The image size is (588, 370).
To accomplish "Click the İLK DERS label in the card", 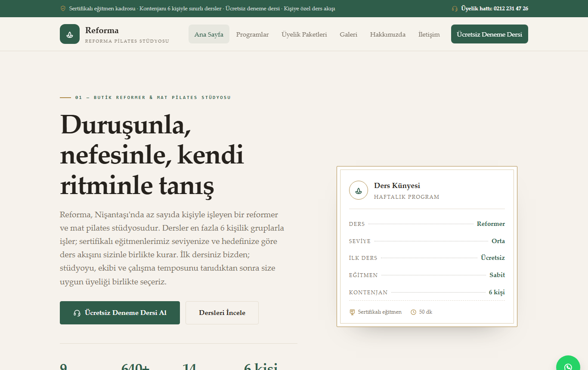I will (x=363, y=258).
